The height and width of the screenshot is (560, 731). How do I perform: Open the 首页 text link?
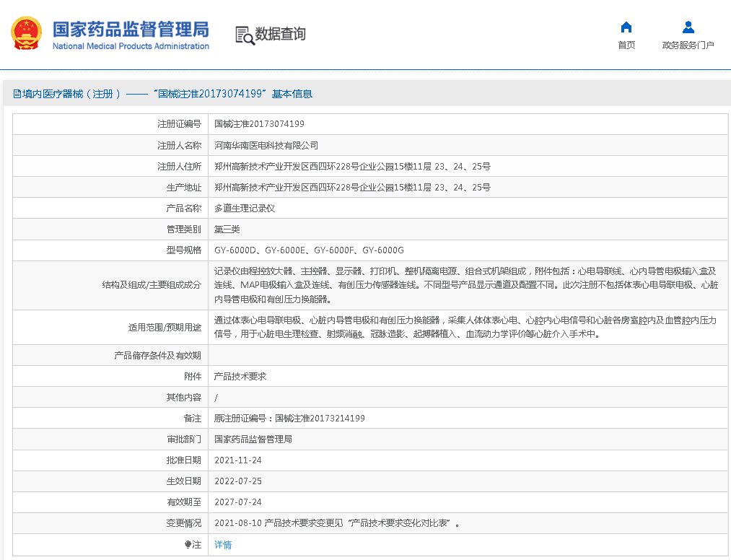click(626, 45)
